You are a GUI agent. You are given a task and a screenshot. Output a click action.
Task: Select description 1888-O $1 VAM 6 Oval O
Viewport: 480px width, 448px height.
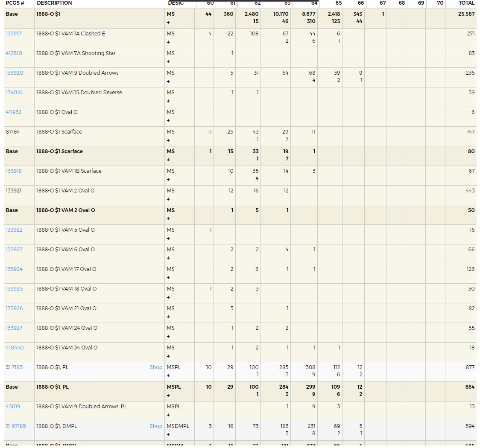[x=65, y=249]
